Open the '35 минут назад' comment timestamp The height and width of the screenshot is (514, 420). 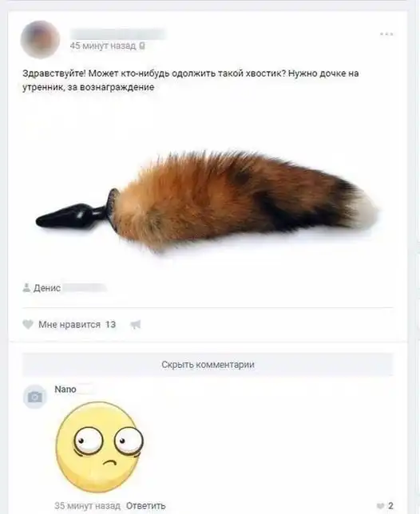pyautogui.click(x=88, y=506)
